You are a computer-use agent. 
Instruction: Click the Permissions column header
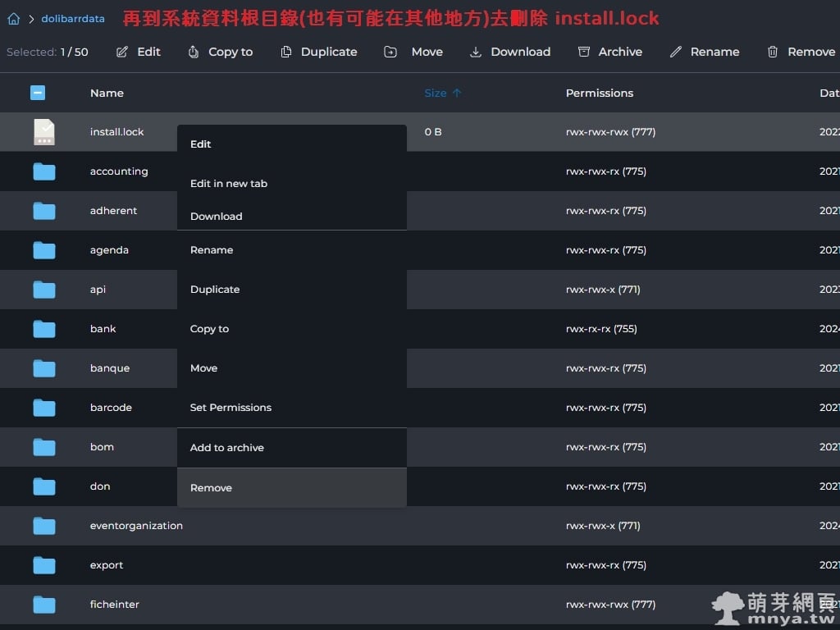pyautogui.click(x=599, y=93)
